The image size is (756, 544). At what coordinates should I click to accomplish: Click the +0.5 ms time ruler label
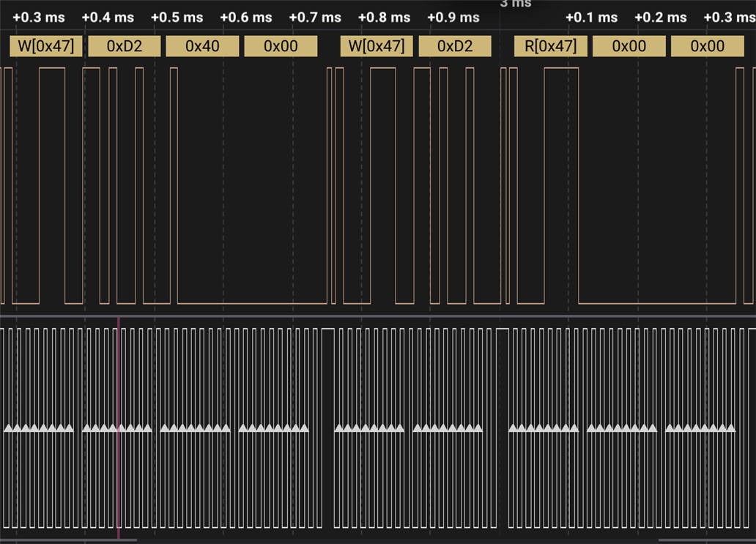coord(177,18)
